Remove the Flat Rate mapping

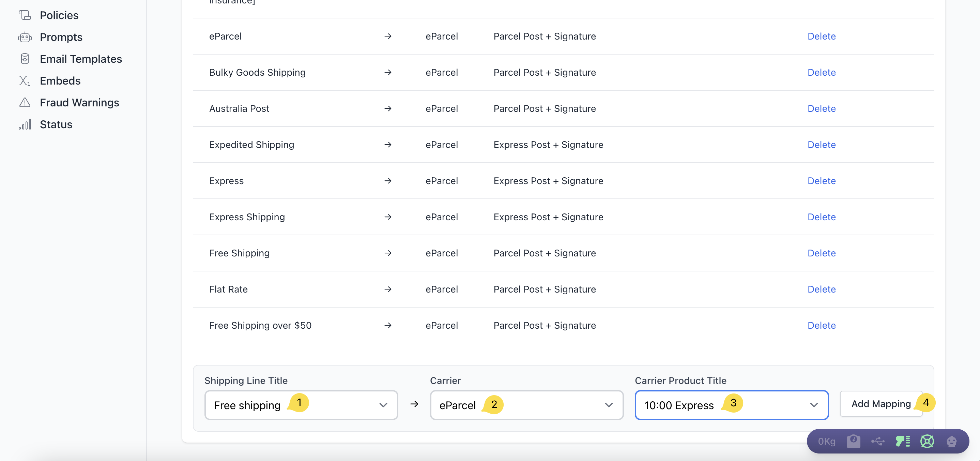821,289
